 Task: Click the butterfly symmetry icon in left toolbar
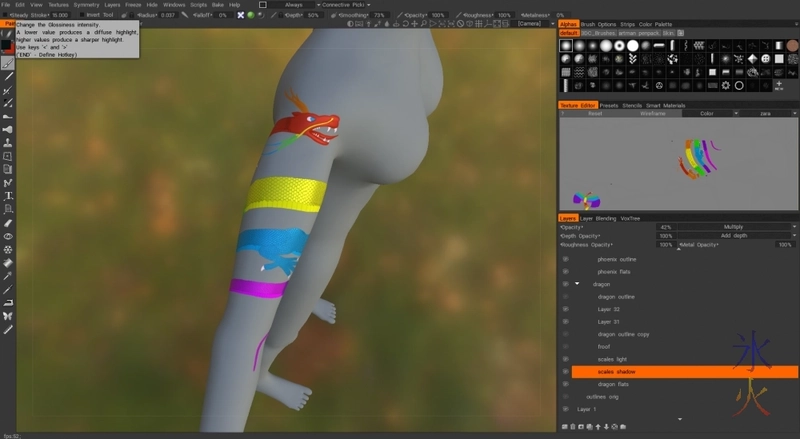(x=8, y=316)
